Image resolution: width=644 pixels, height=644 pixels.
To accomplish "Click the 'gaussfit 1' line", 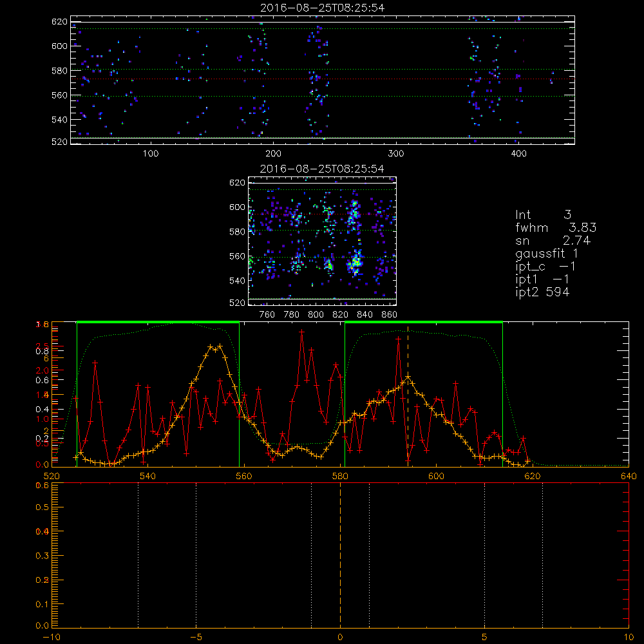I will [x=547, y=253].
